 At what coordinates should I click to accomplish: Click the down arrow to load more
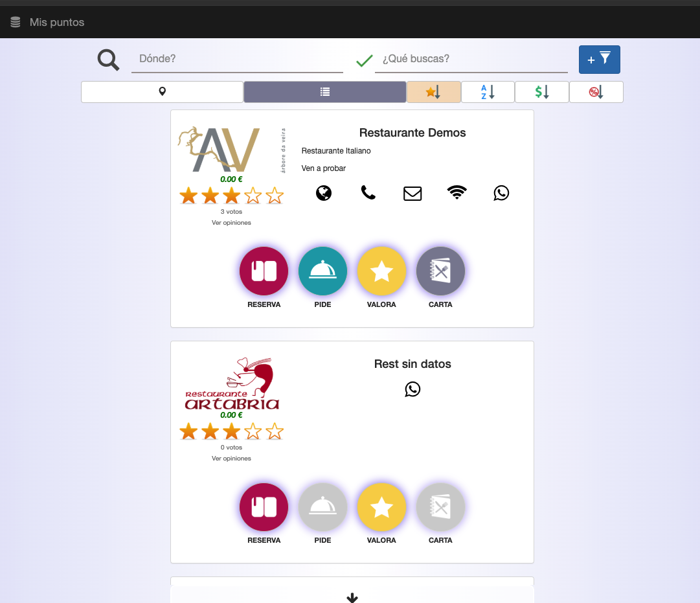click(x=352, y=597)
